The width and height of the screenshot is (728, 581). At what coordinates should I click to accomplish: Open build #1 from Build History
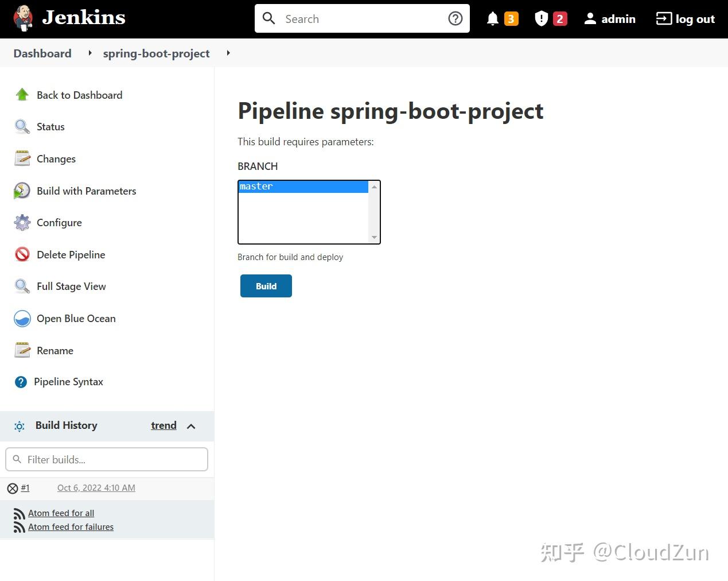click(24, 488)
